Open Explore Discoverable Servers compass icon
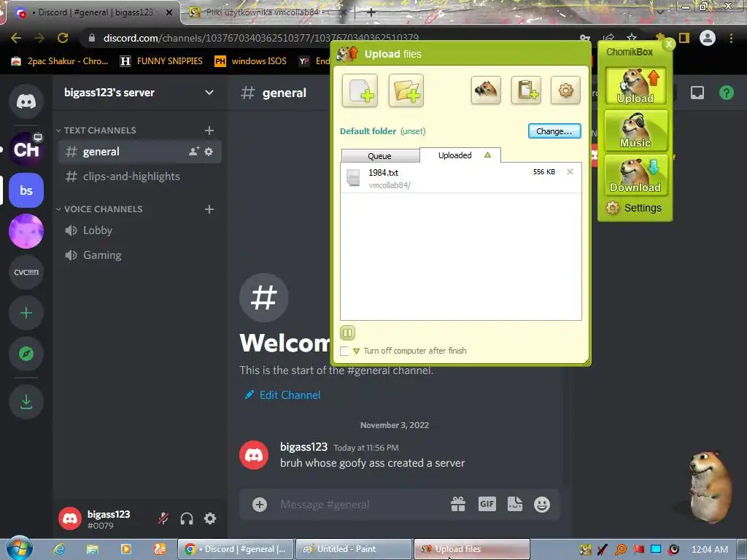This screenshot has width=747, height=560. tap(26, 354)
